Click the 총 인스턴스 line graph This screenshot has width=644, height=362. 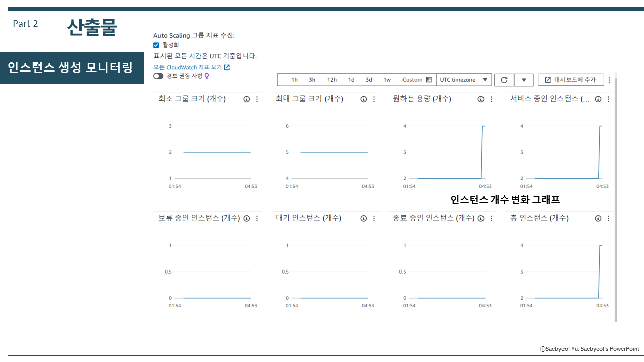click(569, 271)
